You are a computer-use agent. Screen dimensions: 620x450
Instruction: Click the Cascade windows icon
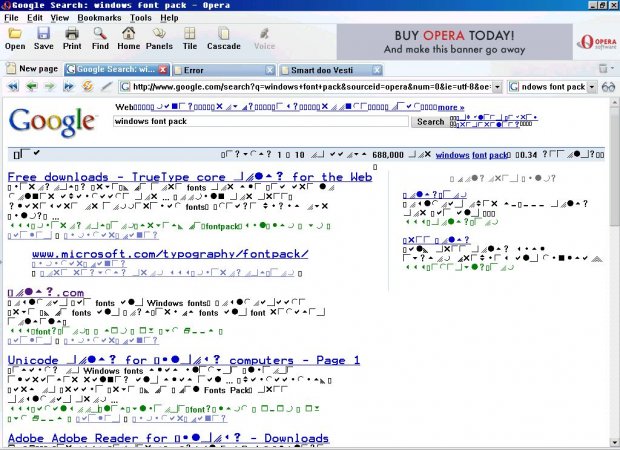point(224,39)
